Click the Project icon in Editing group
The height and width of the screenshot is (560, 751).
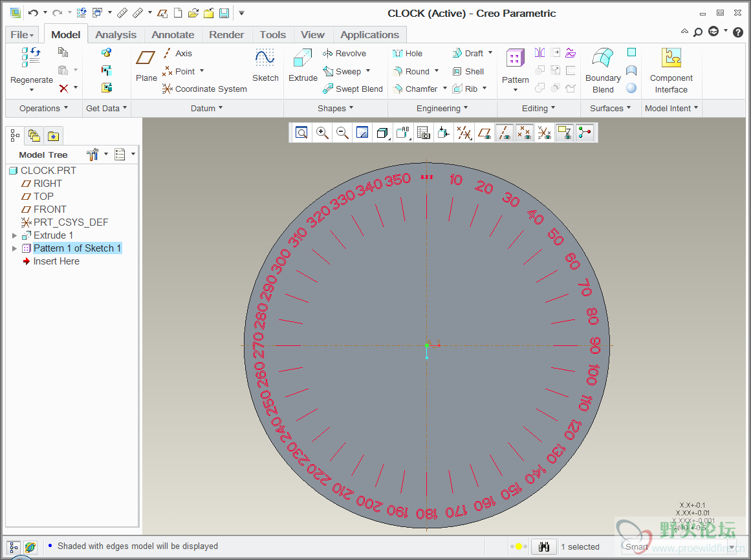571,52
